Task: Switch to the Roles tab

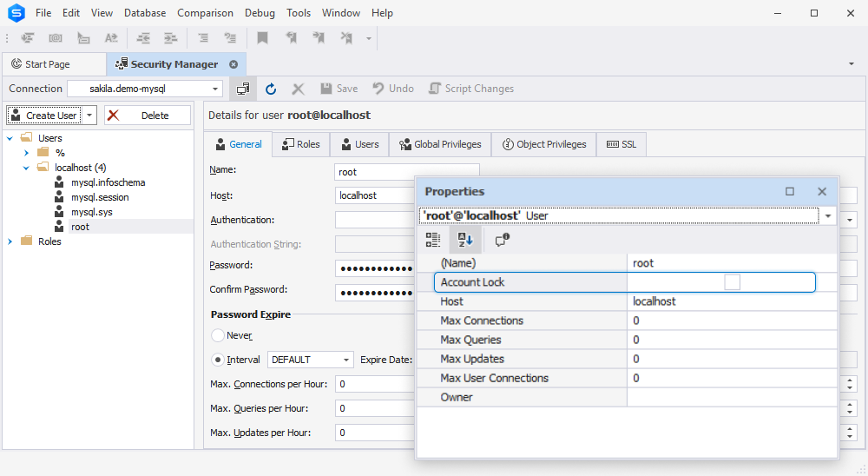Action: [301, 145]
